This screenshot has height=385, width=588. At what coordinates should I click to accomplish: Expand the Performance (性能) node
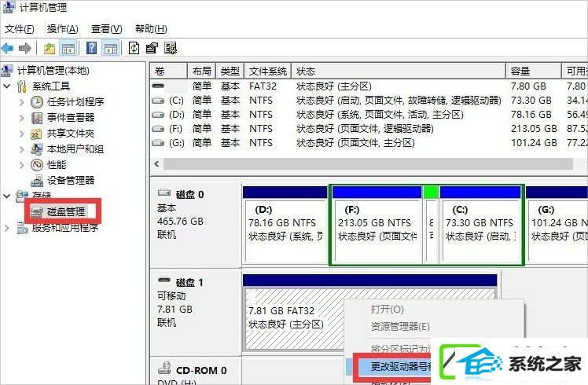click(x=22, y=165)
